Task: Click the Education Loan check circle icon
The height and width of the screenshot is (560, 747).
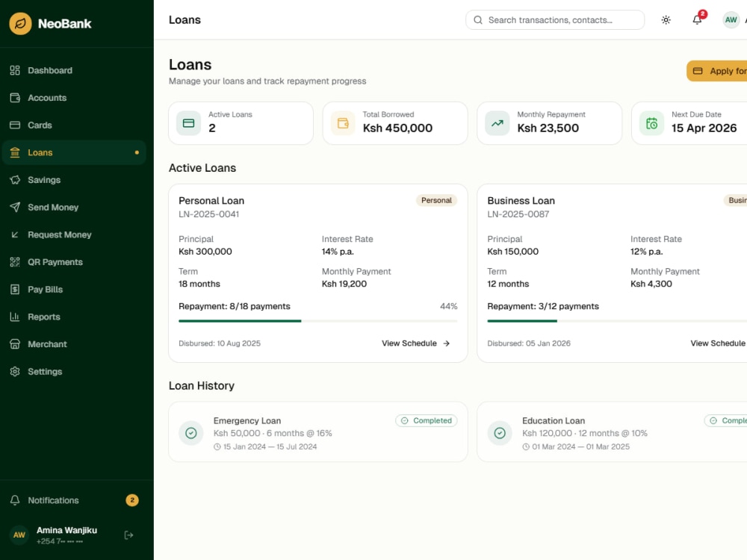Action: click(x=500, y=433)
